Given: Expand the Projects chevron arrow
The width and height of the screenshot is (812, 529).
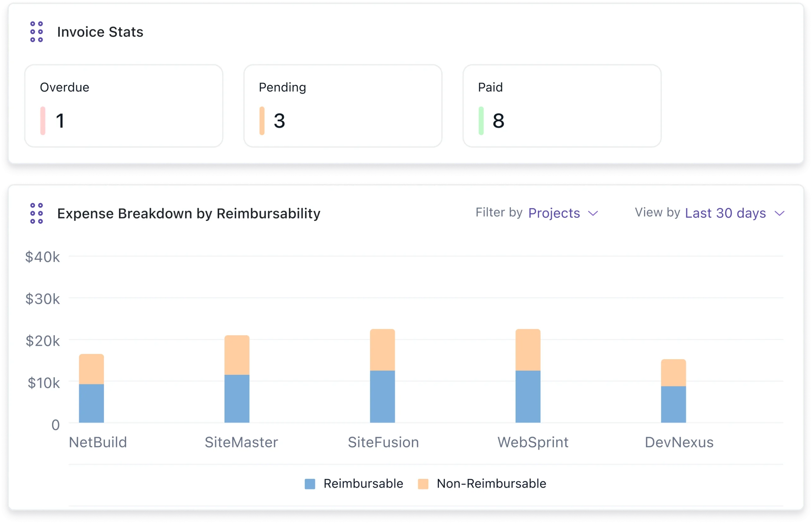Looking at the screenshot, I should tap(593, 214).
